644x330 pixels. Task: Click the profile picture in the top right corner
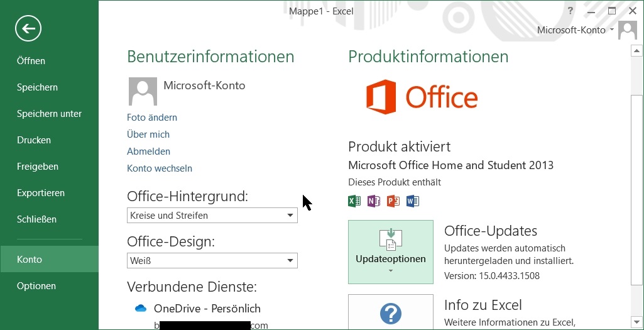(627, 30)
